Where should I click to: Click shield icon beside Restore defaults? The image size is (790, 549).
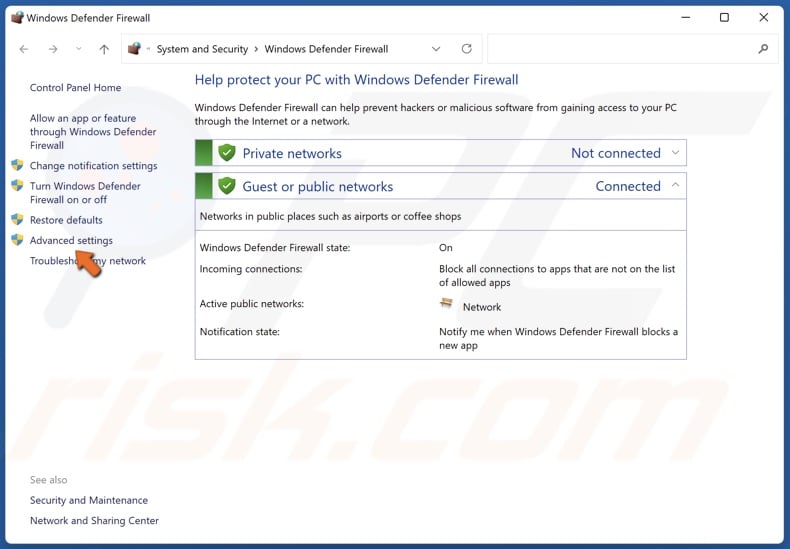click(x=17, y=219)
